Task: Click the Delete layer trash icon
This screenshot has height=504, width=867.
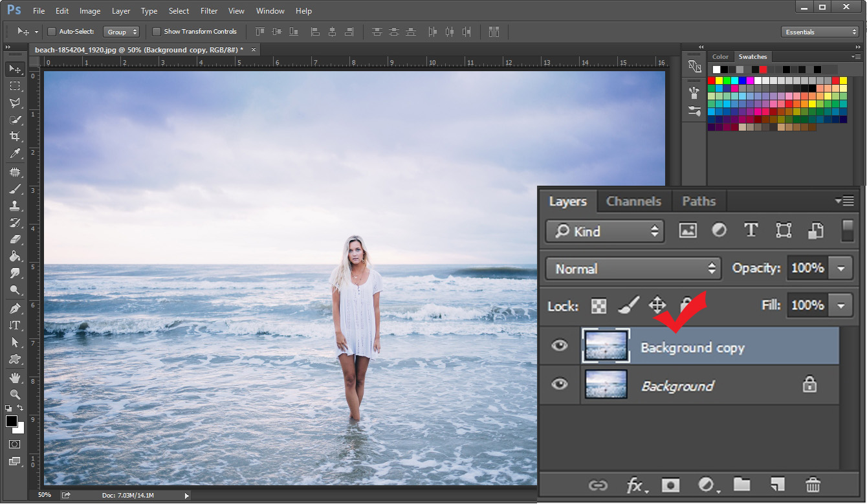Action: pos(813,485)
